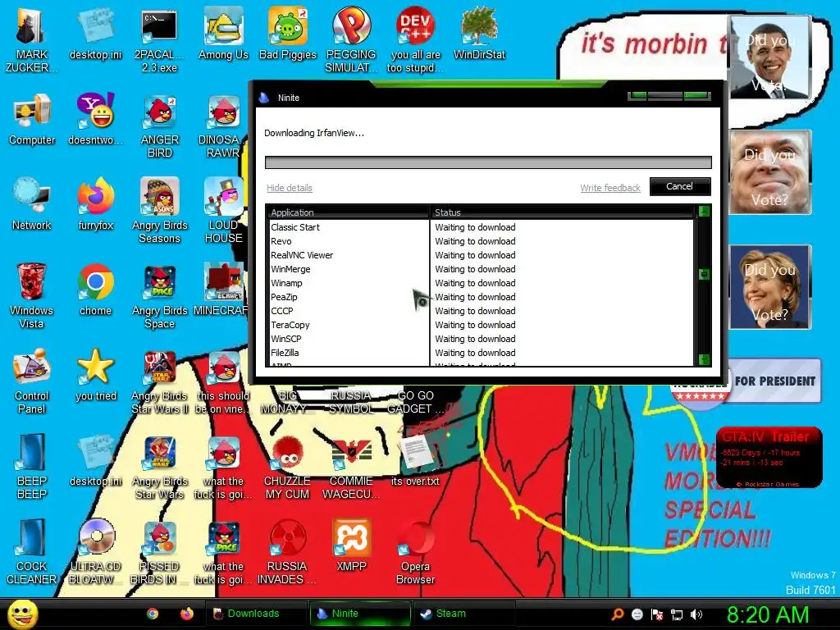The height and width of the screenshot is (630, 840).
Task: Sort list by the Application column header
Action: 347,212
